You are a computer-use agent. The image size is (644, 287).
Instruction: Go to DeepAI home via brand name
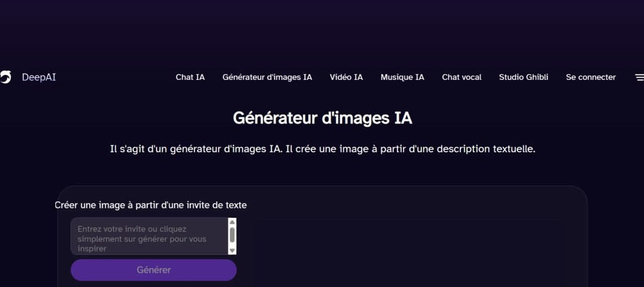point(38,77)
